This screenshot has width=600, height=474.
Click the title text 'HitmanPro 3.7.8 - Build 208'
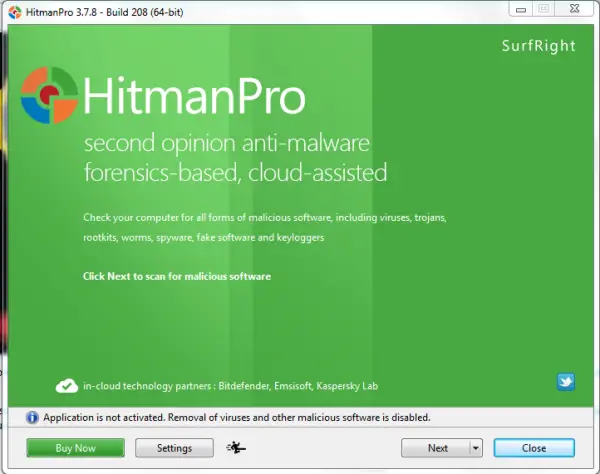(104, 12)
